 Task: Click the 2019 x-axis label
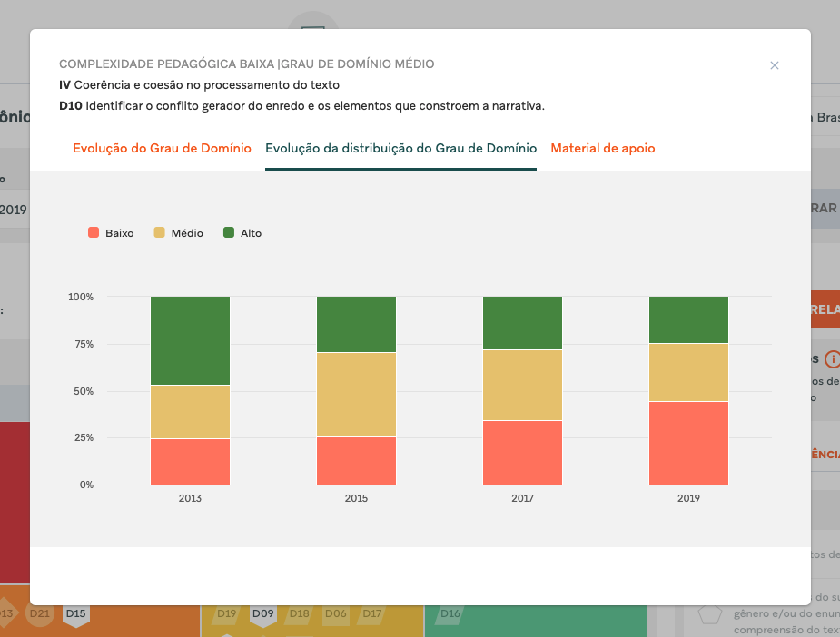click(688, 498)
